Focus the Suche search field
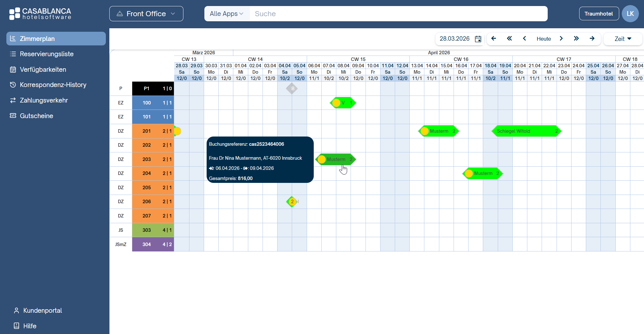Screen dimensions: 644x334 point(398,14)
